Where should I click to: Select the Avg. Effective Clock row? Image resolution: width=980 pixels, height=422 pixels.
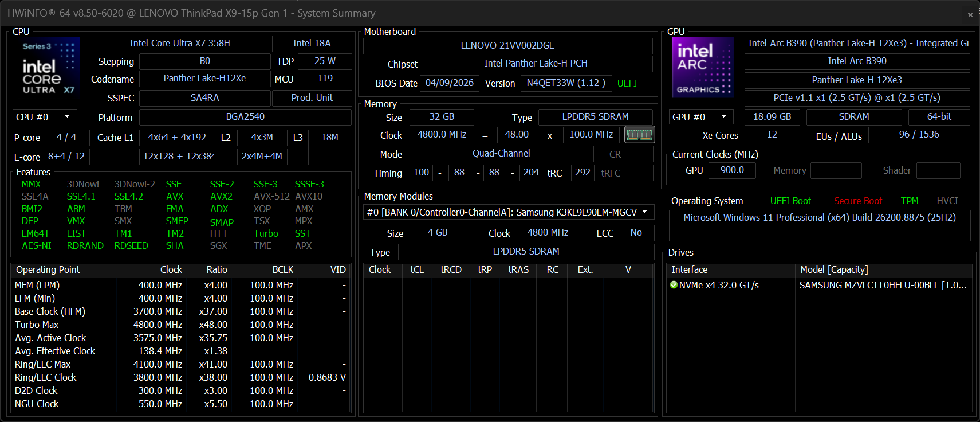pyautogui.click(x=180, y=351)
